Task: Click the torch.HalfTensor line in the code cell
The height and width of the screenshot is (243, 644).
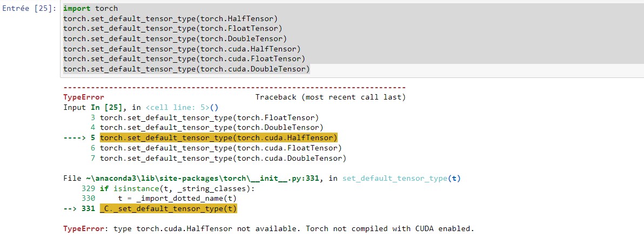Action: 170,19
